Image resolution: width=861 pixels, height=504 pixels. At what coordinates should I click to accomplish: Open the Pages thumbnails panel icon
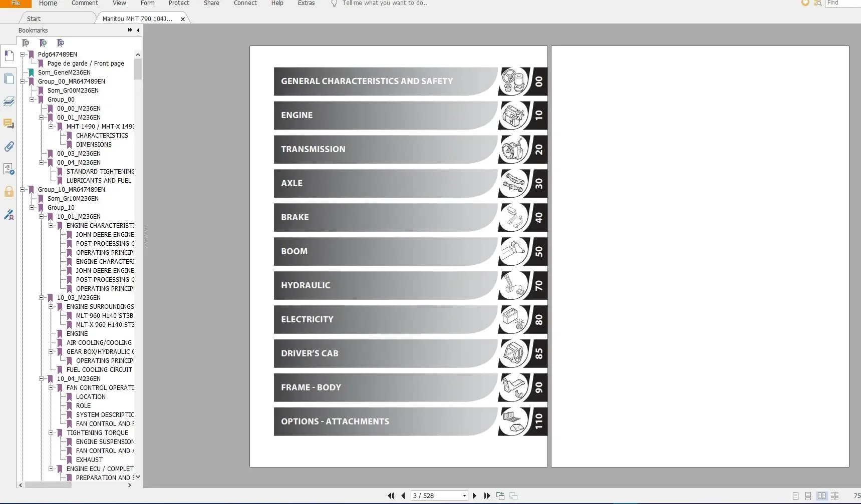point(9,79)
